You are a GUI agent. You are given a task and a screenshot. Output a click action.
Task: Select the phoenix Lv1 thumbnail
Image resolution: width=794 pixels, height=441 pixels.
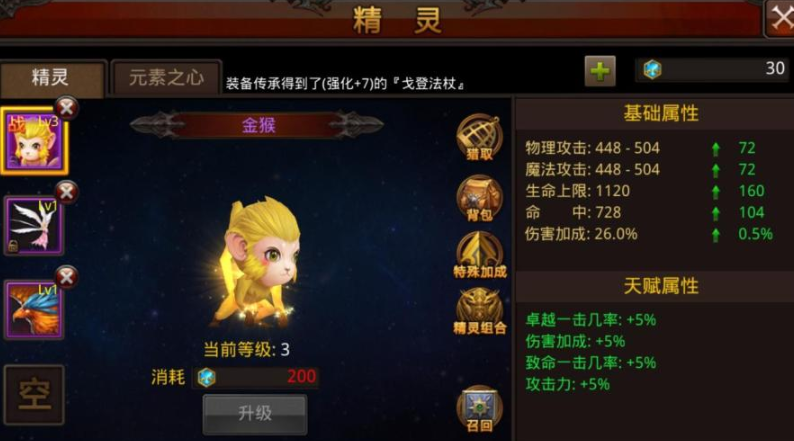pyautogui.click(x=33, y=310)
